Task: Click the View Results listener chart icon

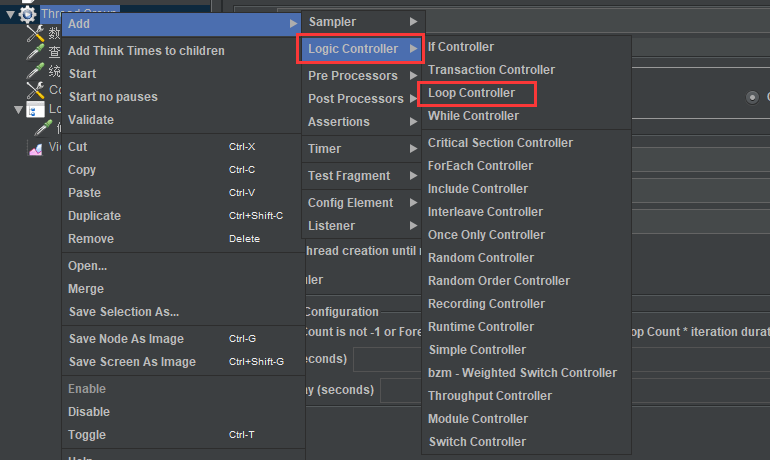Action: 35,148
